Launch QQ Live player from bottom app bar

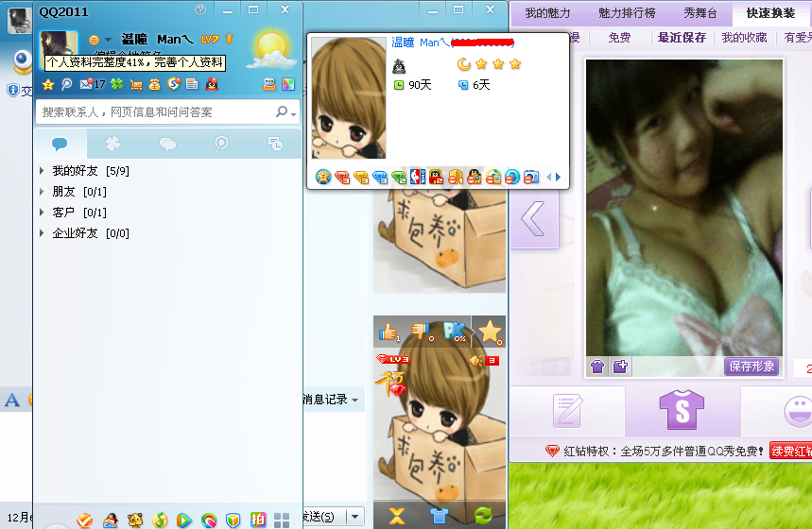tap(183, 520)
